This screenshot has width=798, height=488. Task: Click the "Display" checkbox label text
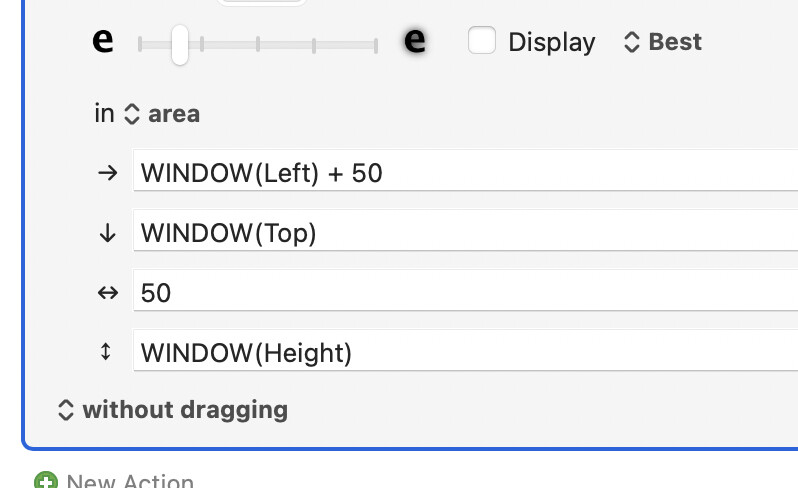pyautogui.click(x=552, y=42)
